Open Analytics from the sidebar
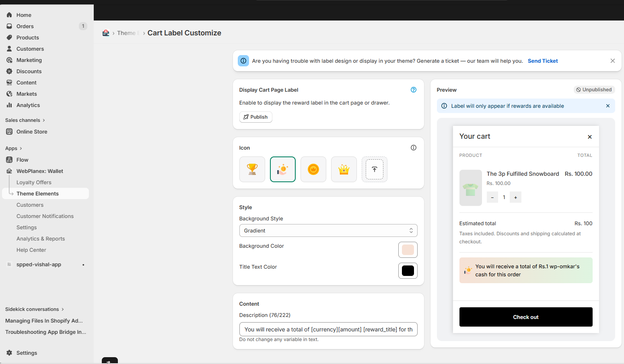Viewport: 624px width, 364px height. (27, 105)
